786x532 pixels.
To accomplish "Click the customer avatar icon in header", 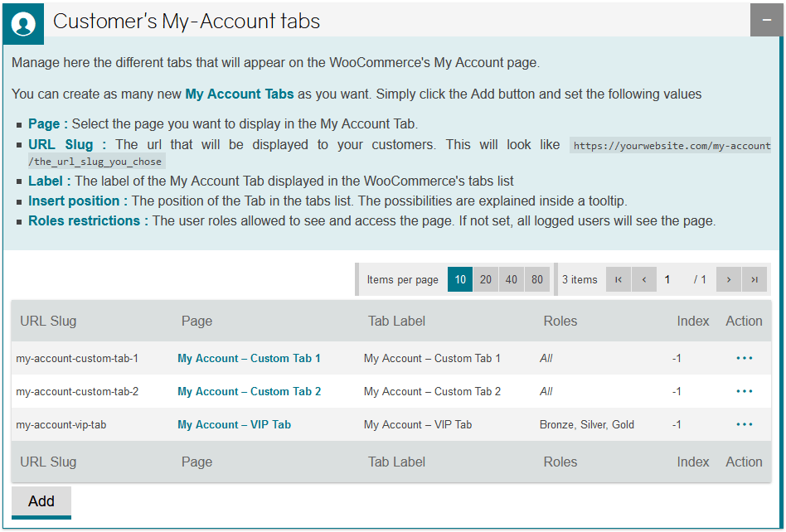I will pos(23,23).
